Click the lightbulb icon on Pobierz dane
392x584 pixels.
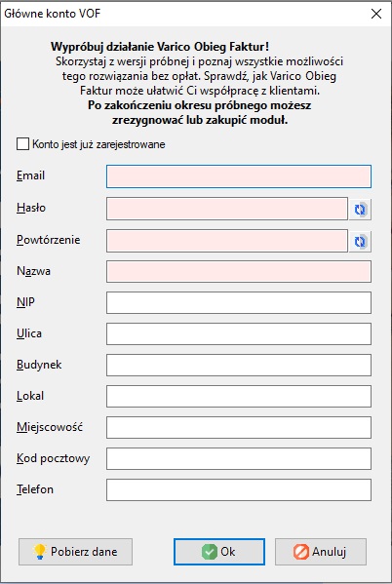pos(40,552)
